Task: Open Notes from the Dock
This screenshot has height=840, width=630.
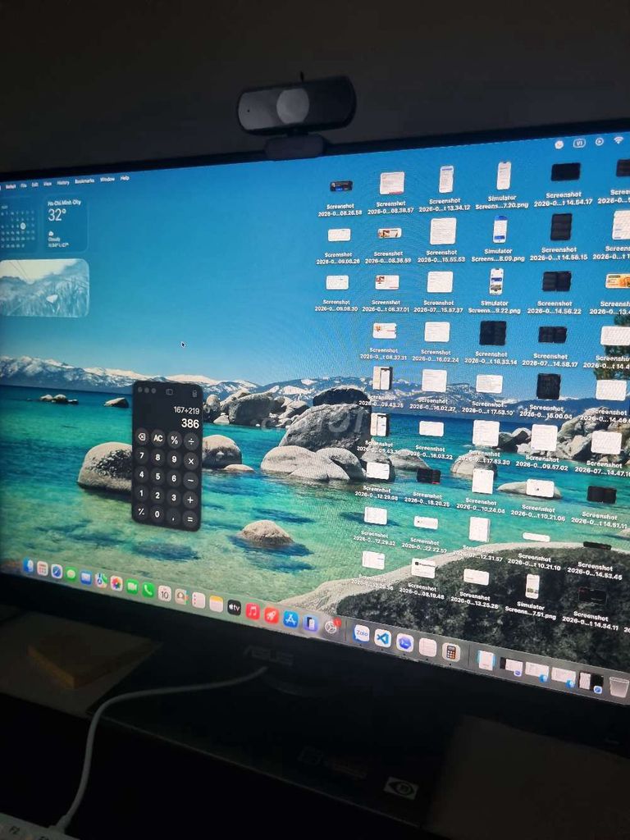Action: (x=216, y=604)
